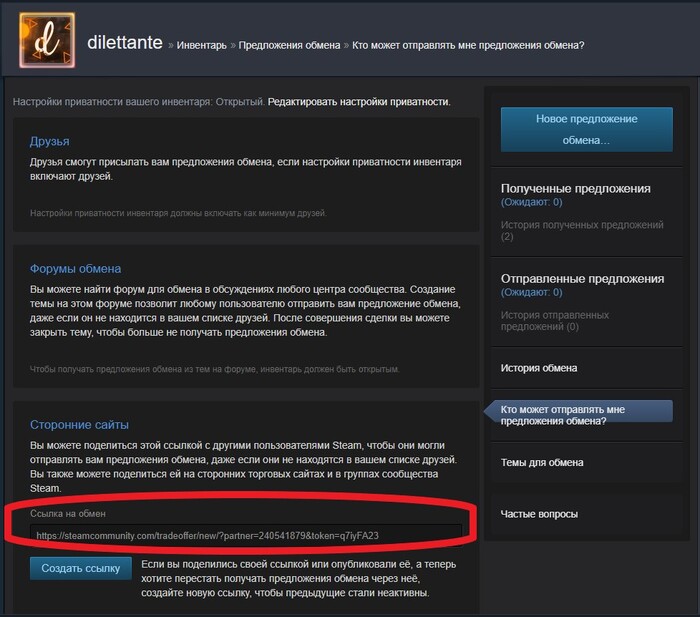Go to Инвентарь breadcrumb link

[201, 46]
